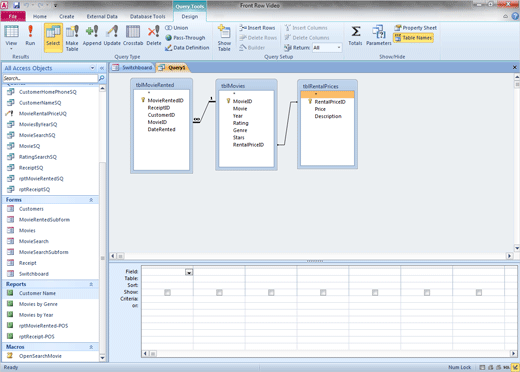This screenshot has width=520, height=372.
Task: Select the Pass-Through query option
Action: [x=185, y=38]
